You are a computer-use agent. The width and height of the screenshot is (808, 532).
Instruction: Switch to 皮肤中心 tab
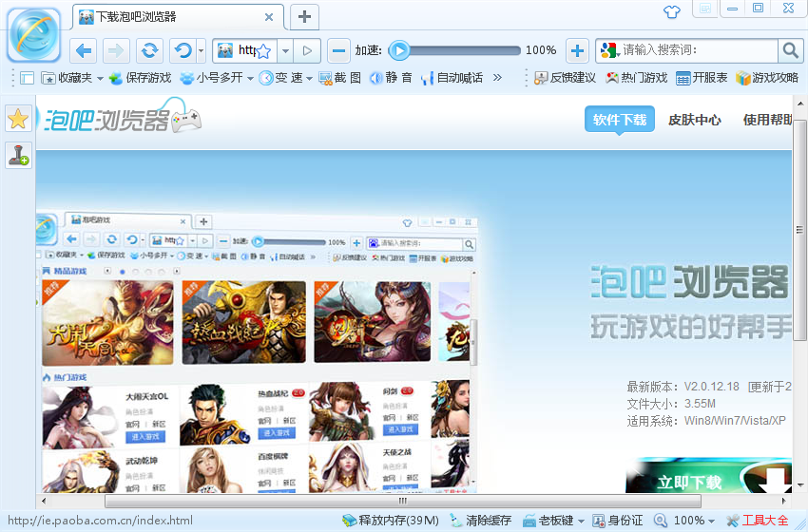[x=694, y=120]
